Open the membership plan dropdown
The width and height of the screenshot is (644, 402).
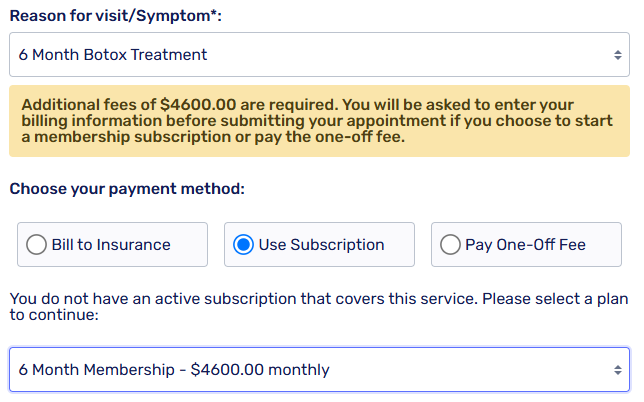coord(319,370)
